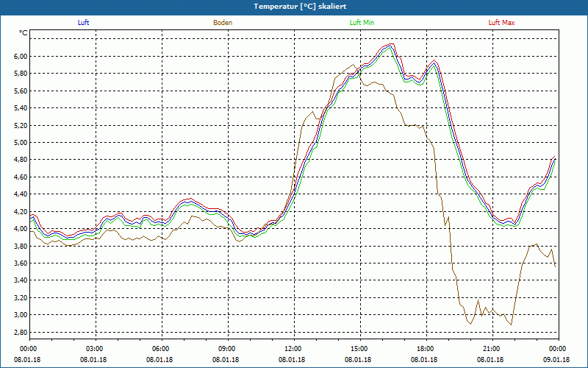Click the 09.01.18 date label

[556, 360]
